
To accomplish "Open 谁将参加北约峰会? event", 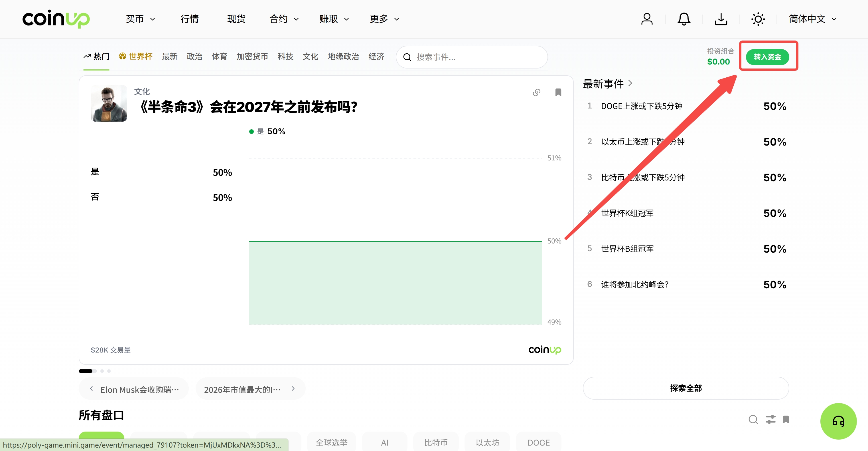I will (686, 284).
